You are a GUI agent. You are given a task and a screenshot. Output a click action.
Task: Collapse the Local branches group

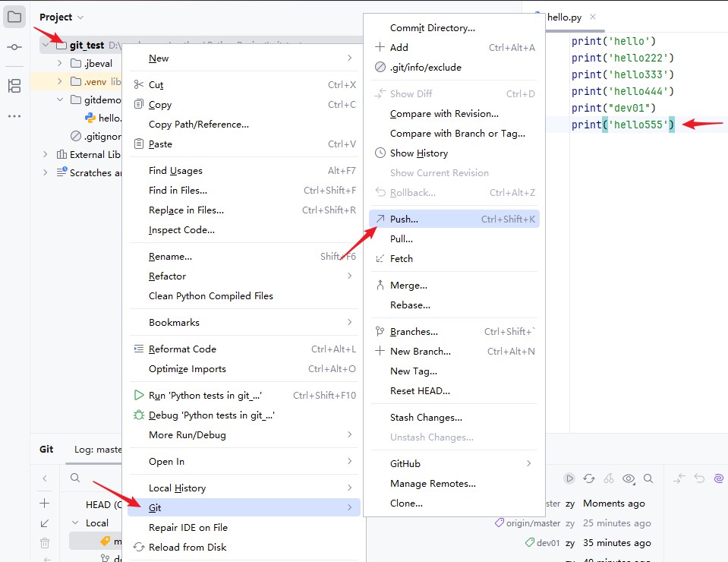(75, 523)
